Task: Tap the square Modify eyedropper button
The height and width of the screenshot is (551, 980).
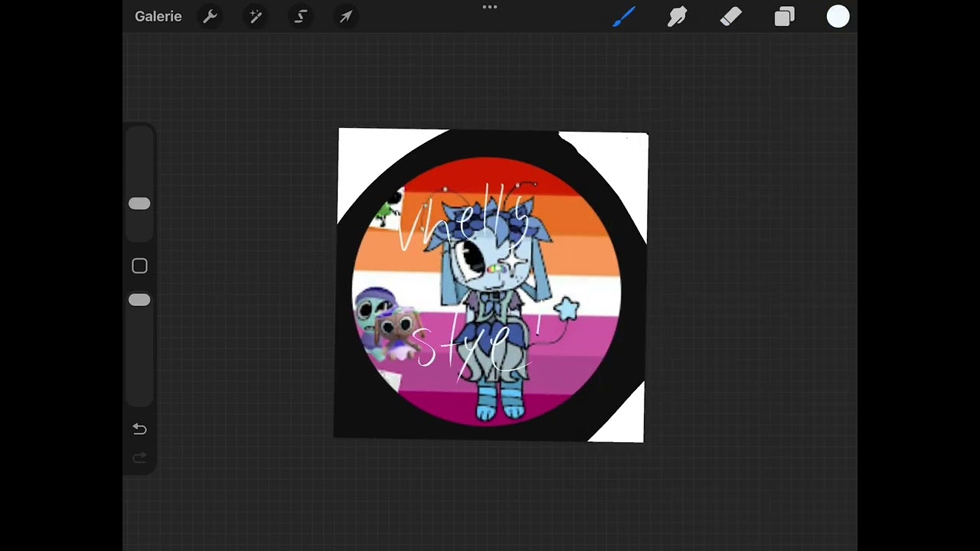Action: [x=139, y=266]
